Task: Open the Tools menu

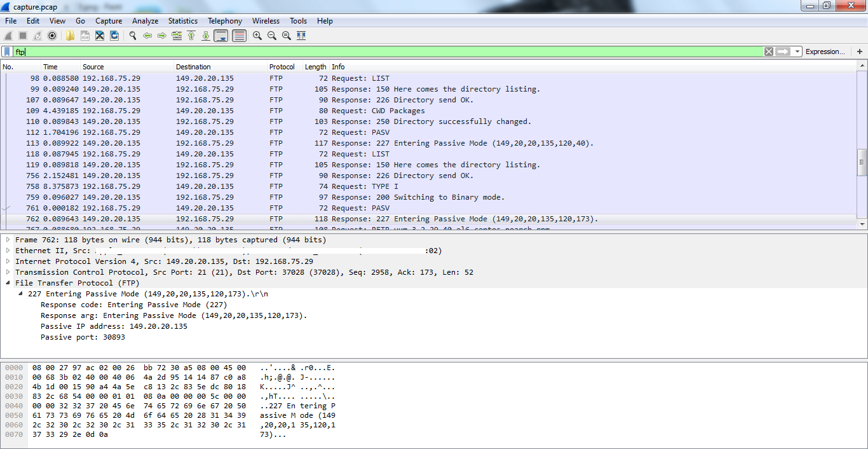Action: click(x=299, y=21)
